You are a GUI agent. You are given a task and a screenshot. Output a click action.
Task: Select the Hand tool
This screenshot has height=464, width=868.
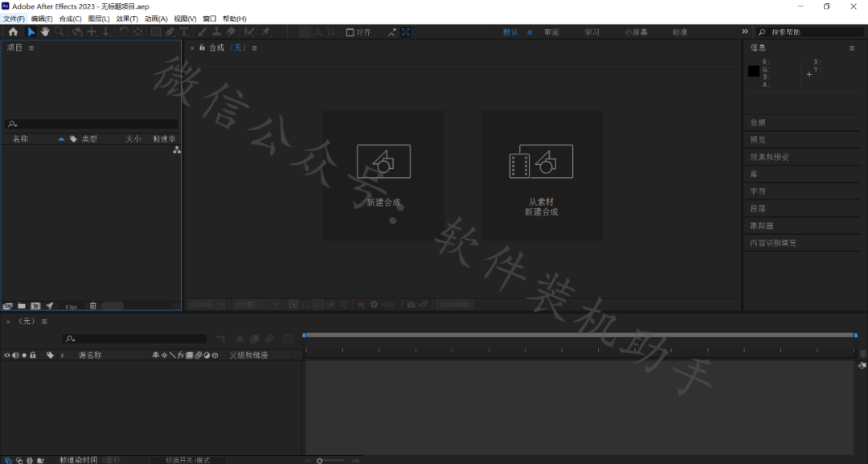45,31
